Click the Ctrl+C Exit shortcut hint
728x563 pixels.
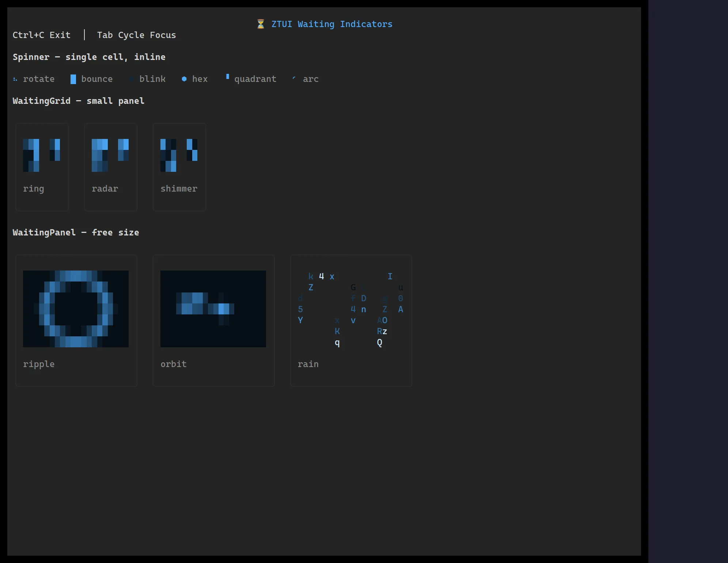click(x=42, y=35)
